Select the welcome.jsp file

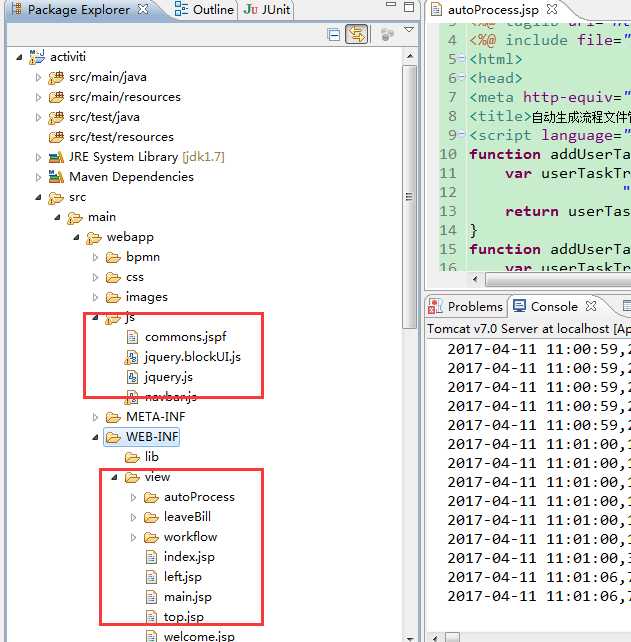[x=199, y=637]
